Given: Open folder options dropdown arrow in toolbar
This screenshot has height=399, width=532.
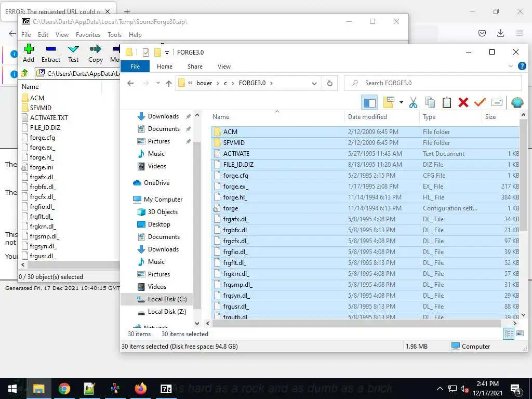Looking at the screenshot, I should 401,102.
